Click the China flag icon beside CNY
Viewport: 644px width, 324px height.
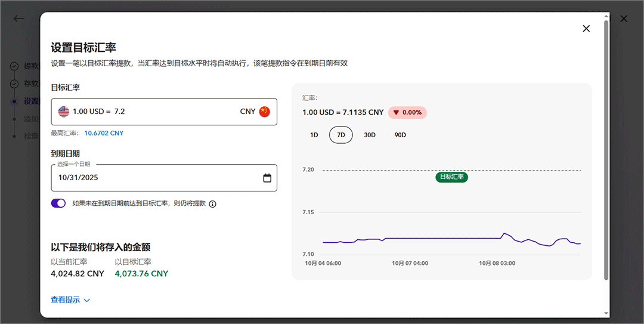[264, 112]
